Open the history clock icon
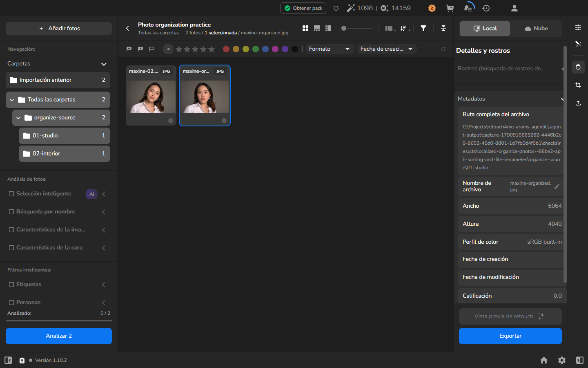Image resolution: width=588 pixels, height=368 pixels. click(x=486, y=8)
